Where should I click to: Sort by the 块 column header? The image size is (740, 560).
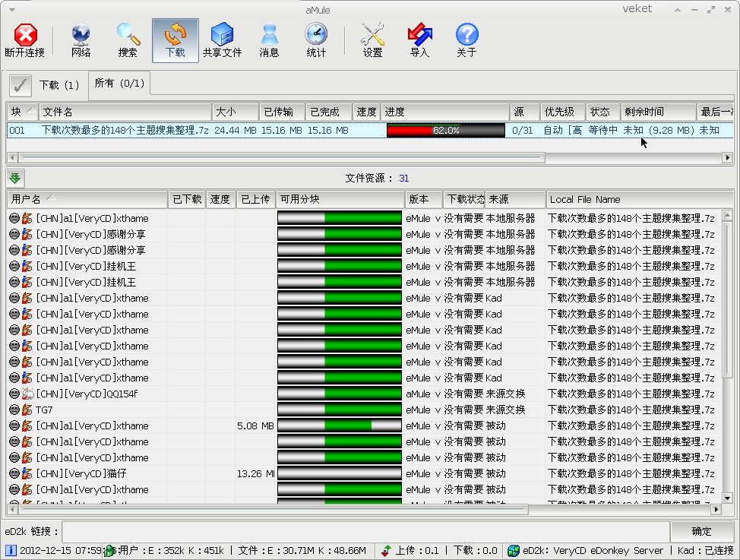point(23,112)
